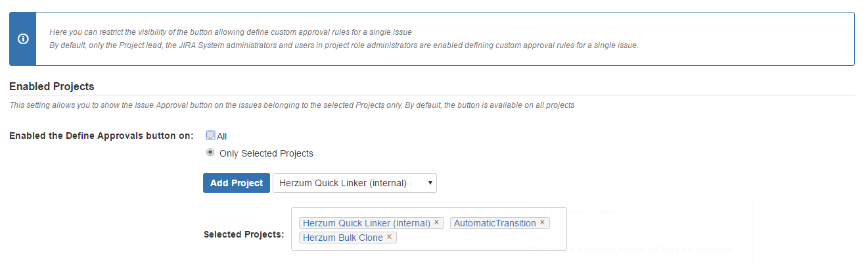Click the "All" label text beside the radio
The image size is (868, 279).
click(222, 136)
